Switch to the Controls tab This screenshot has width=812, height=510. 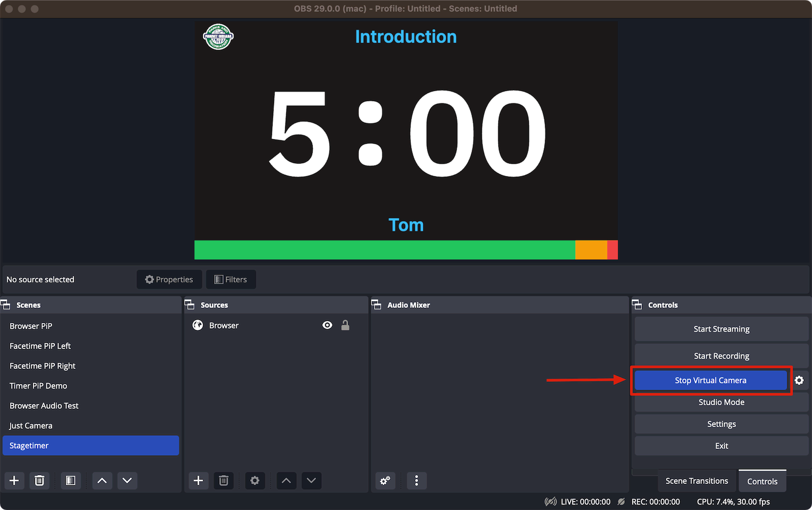pos(762,481)
